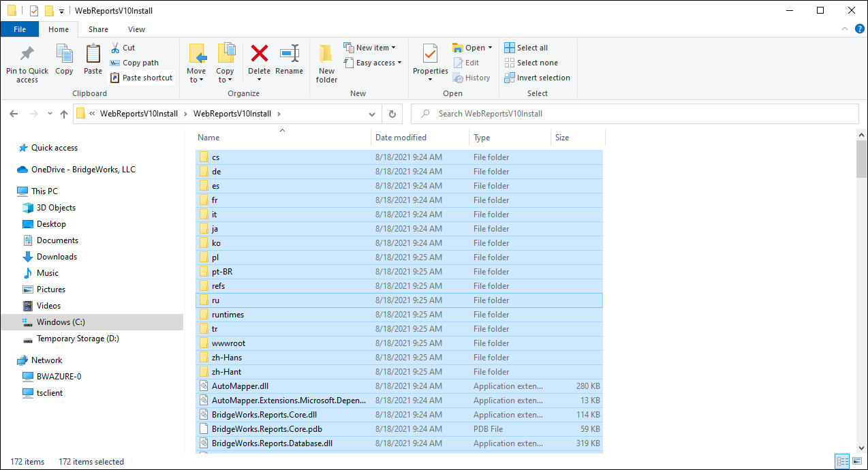Click the Refresh icon beside the address bar
This screenshot has height=470, width=868.
(392, 114)
